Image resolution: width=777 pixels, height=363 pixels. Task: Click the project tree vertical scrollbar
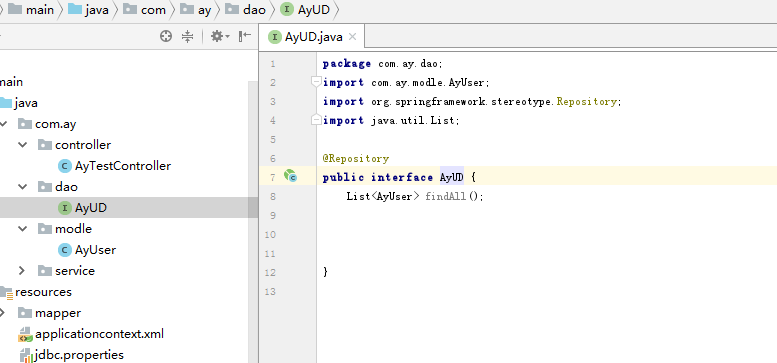click(253, 221)
